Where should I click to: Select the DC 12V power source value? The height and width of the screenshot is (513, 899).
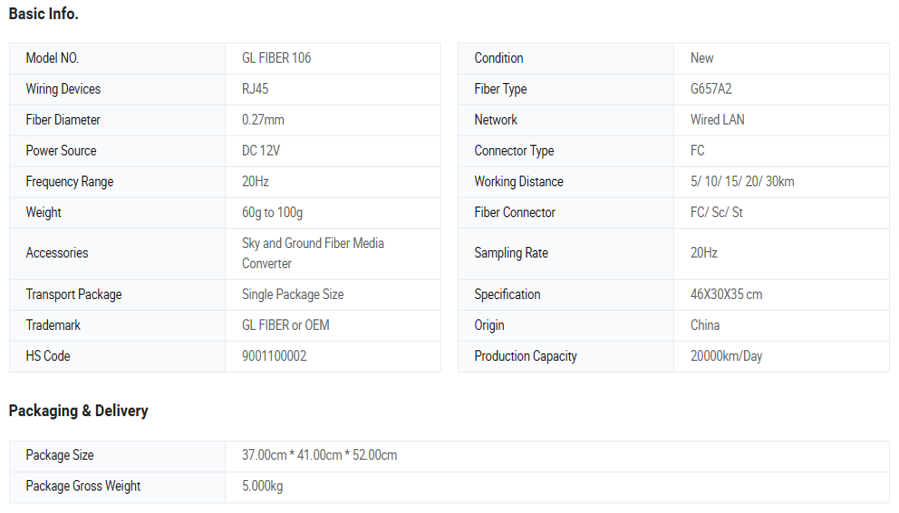point(261,151)
